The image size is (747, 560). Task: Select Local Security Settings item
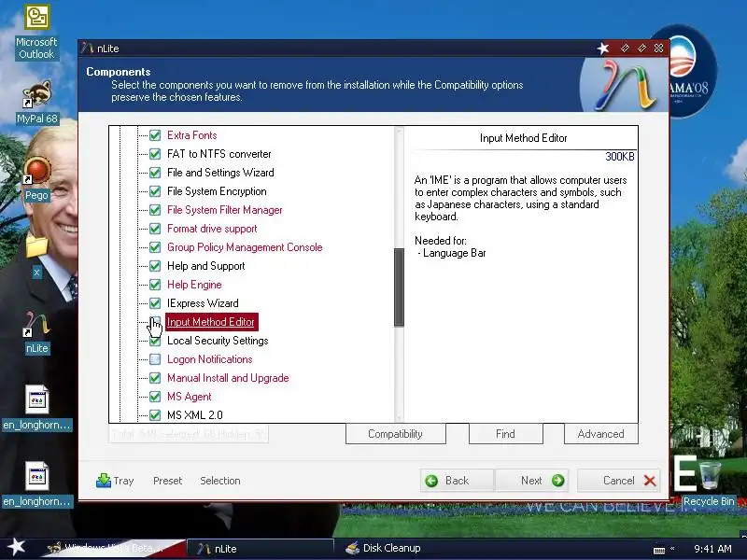[x=218, y=341]
